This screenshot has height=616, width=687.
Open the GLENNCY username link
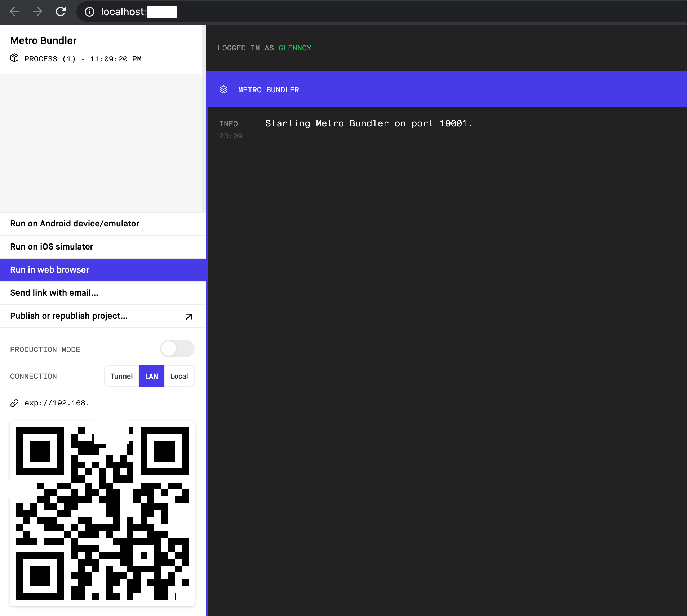[x=295, y=48]
